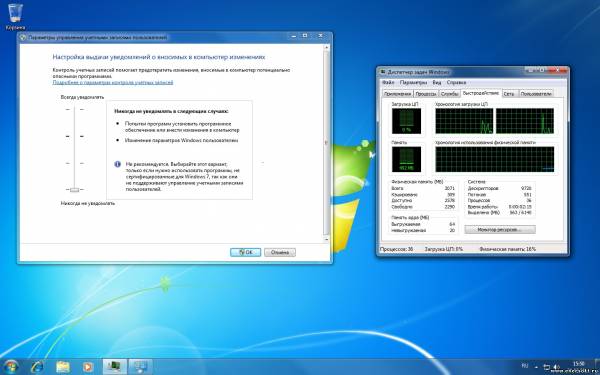Set UAC slider to top Always notify notch

click(x=75, y=109)
